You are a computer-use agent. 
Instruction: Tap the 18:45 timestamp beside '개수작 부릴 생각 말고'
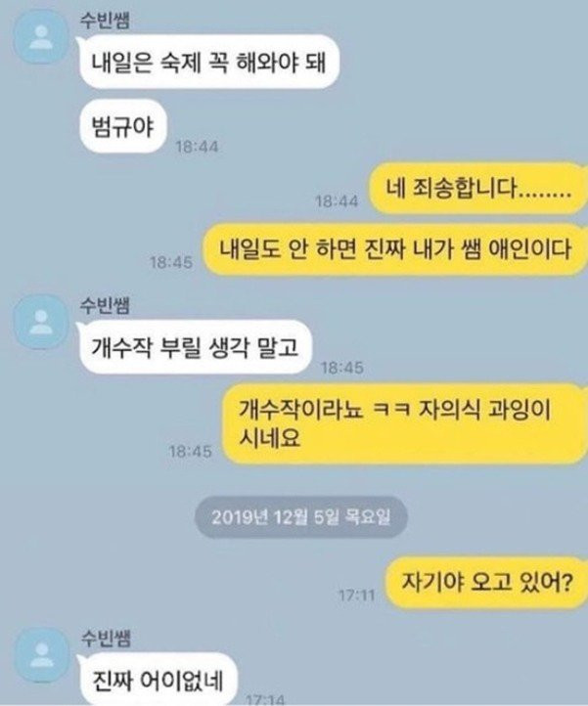tap(342, 368)
